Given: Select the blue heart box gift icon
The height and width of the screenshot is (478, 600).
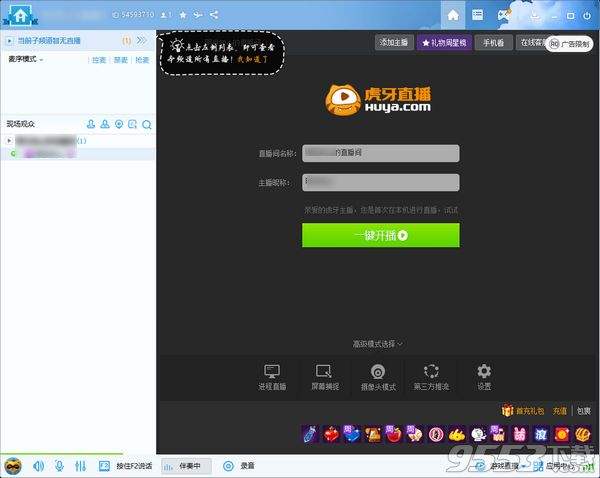Looking at the screenshot, I should click(x=352, y=434).
